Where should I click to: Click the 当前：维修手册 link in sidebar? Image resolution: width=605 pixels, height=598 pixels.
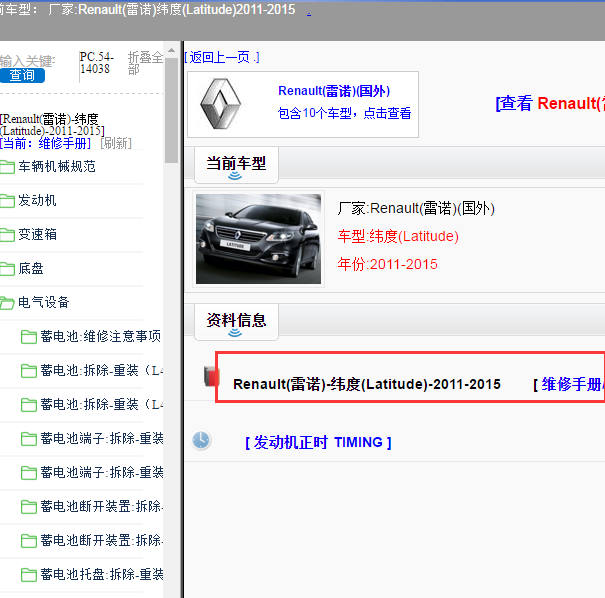click(46, 143)
